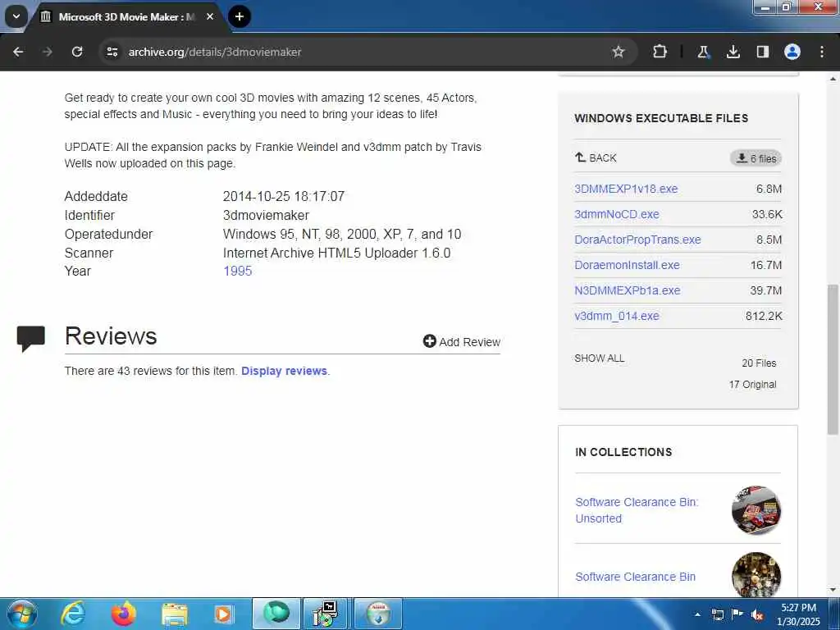Click the muted volume tray icon

757,614
